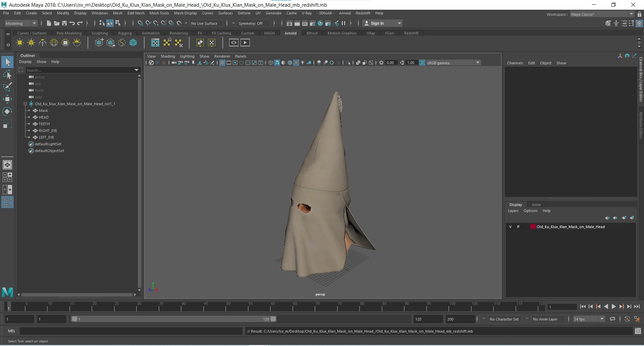
Task: Click the playback range slider bar
Action: [174, 319]
